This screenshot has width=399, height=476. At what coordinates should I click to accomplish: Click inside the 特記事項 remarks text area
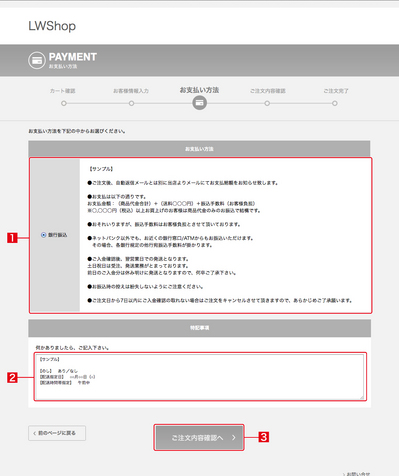pyautogui.click(x=200, y=377)
